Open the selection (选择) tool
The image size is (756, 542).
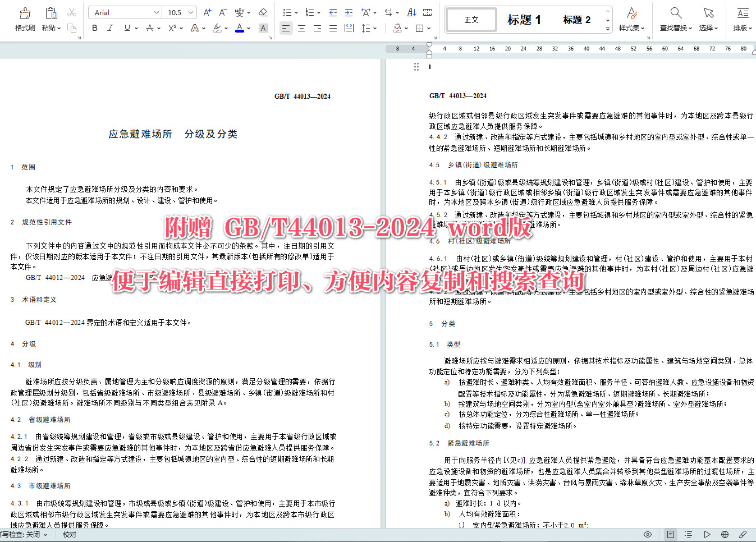point(708,20)
